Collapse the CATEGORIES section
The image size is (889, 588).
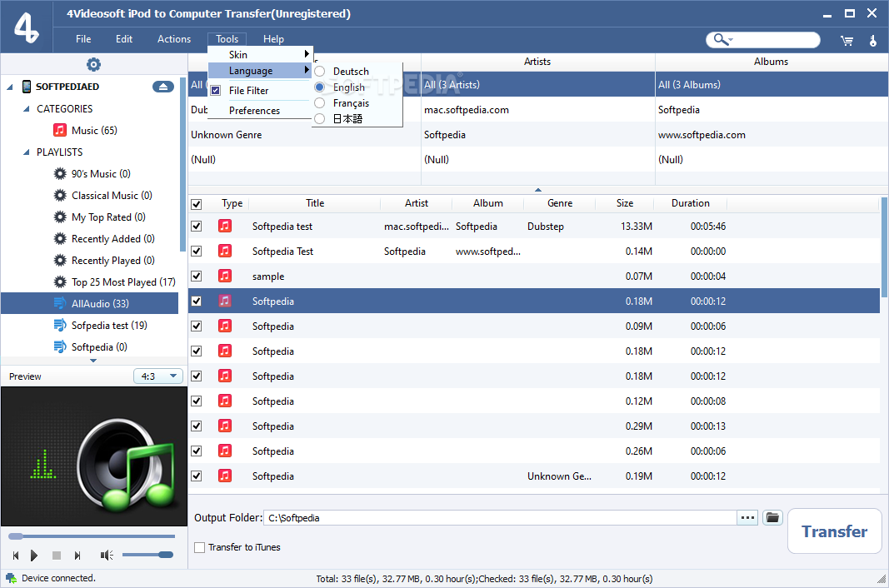point(26,109)
